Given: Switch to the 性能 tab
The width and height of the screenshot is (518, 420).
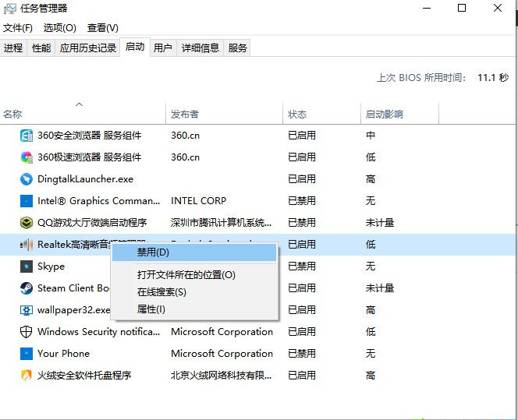Looking at the screenshot, I should [x=41, y=48].
